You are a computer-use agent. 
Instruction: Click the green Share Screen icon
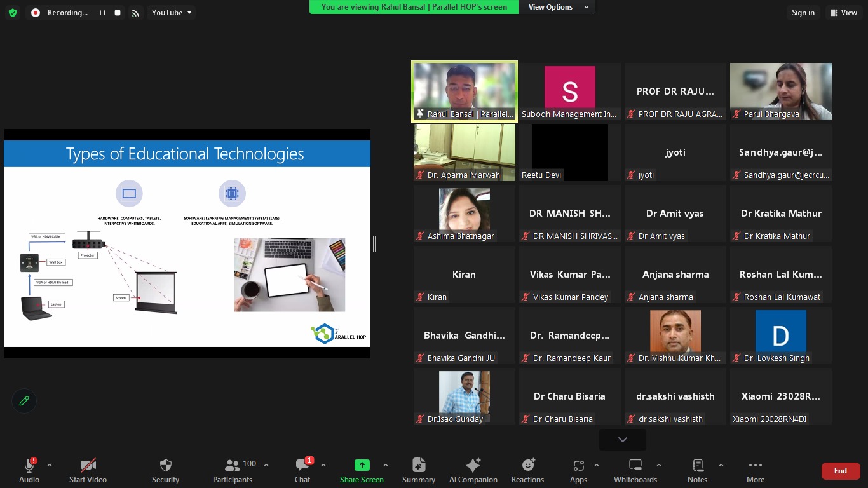pyautogui.click(x=362, y=466)
